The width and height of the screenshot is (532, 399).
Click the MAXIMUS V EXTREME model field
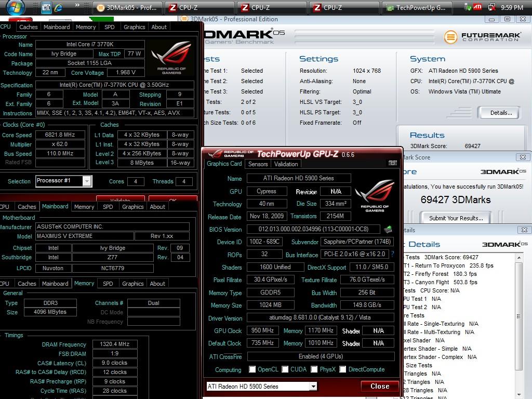[x=85, y=236]
